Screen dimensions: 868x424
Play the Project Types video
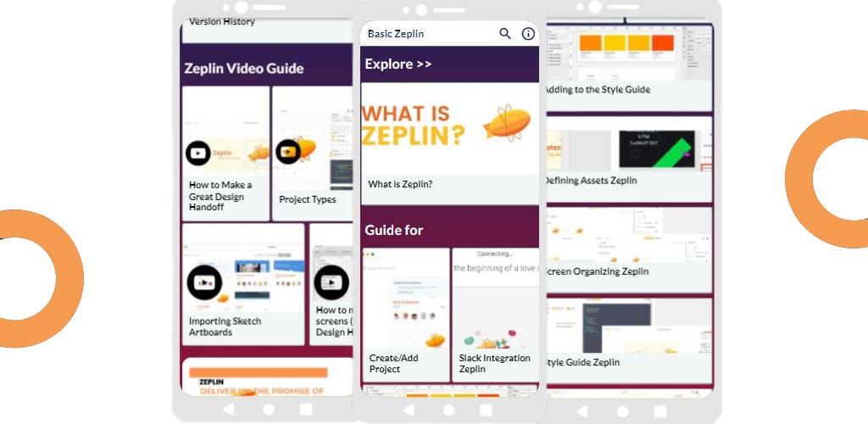pos(288,152)
